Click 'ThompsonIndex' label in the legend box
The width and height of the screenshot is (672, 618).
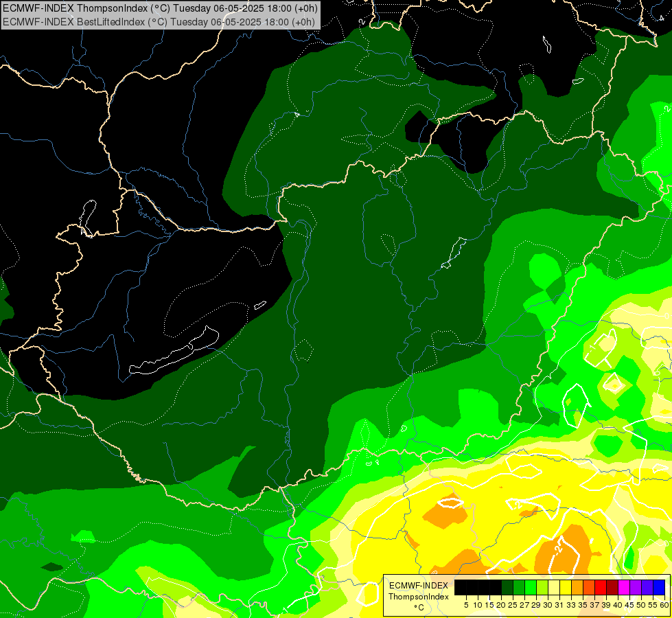pyautogui.click(x=419, y=597)
